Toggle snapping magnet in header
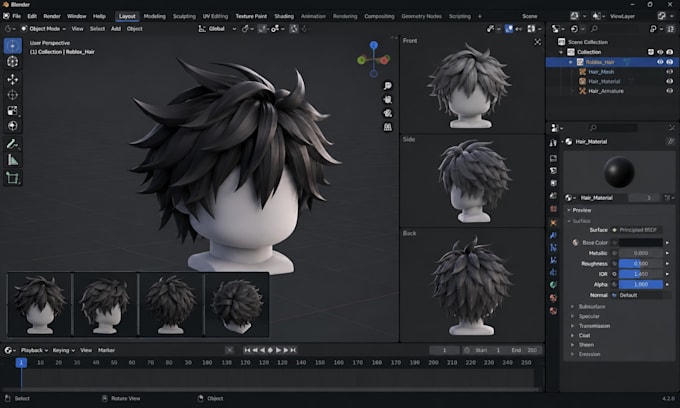 (262, 29)
